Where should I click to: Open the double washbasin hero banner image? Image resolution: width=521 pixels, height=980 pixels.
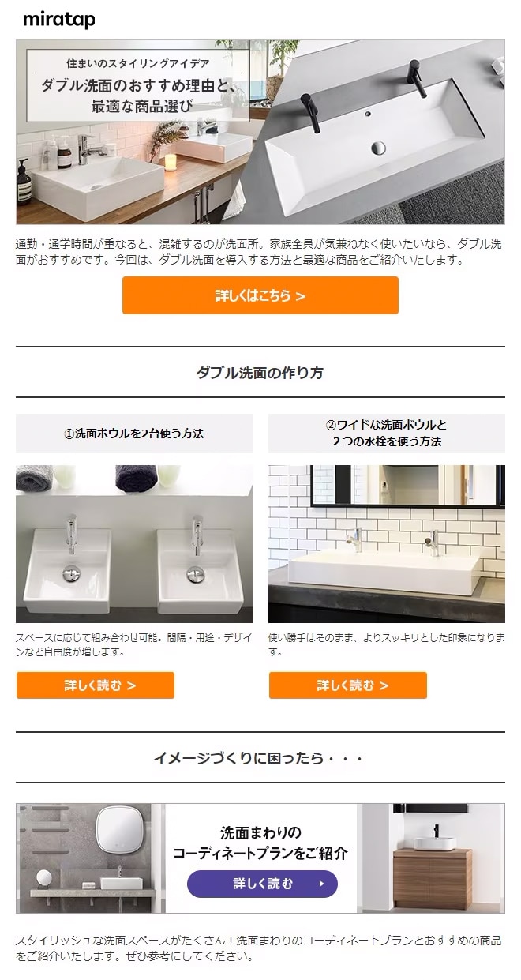[260, 133]
